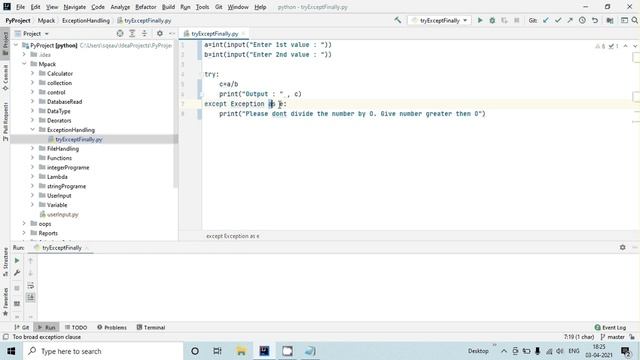Run tryExceptFinally with green play icon
Viewport: 640px width, 360px height.
[x=480, y=20]
